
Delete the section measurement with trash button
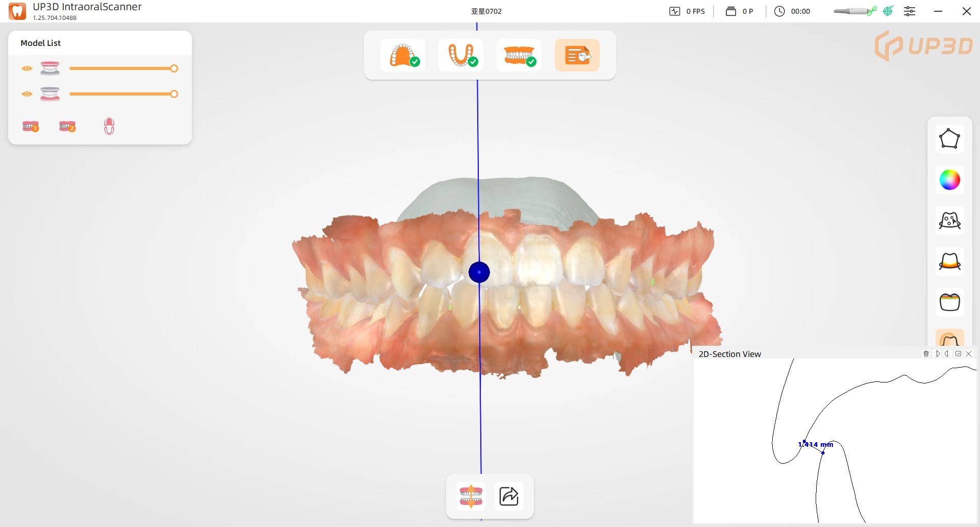(926, 353)
